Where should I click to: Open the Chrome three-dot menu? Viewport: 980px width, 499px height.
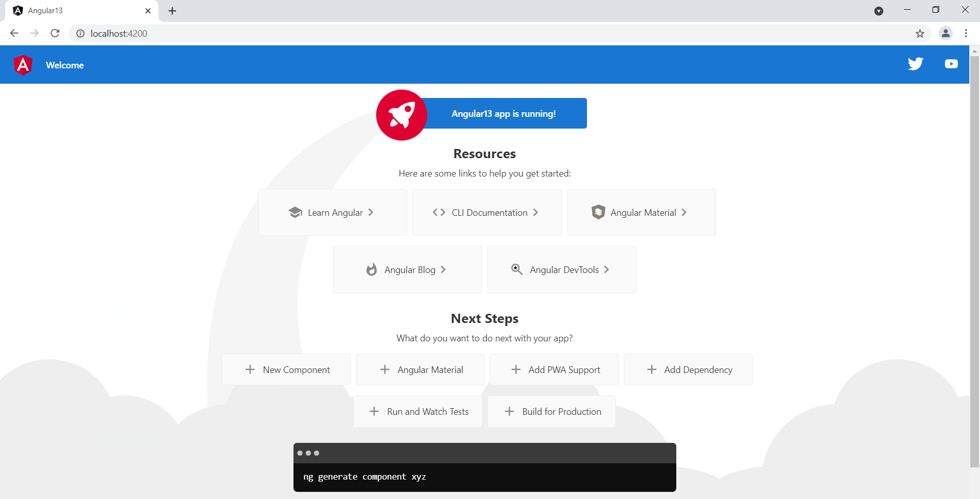point(966,33)
